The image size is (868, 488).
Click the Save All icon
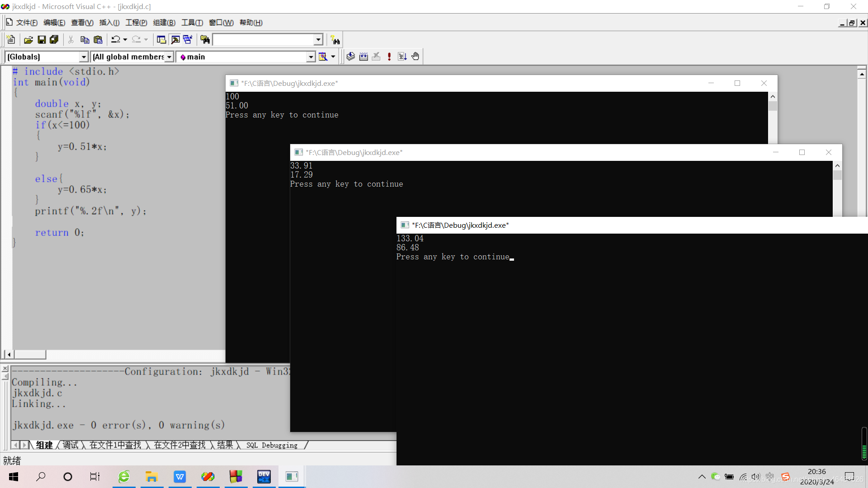pyautogui.click(x=54, y=40)
